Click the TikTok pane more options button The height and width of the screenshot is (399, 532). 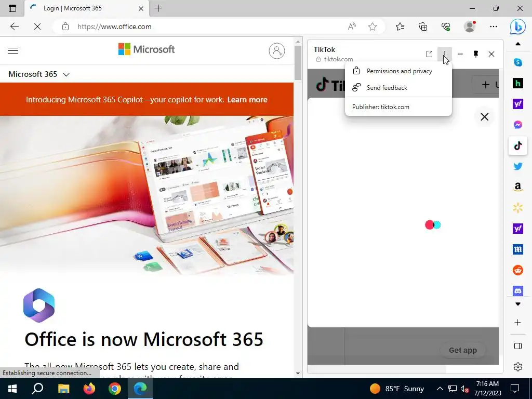tap(445, 54)
